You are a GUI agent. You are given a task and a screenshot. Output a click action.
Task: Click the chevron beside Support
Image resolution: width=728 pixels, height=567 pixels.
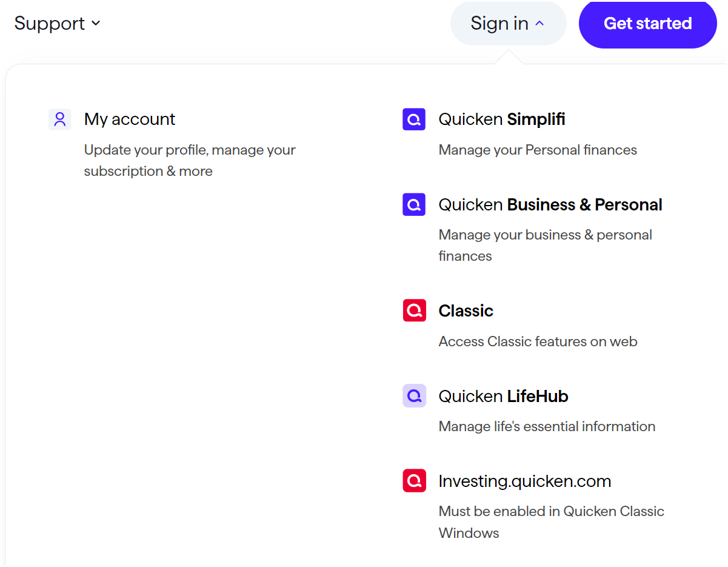(96, 24)
